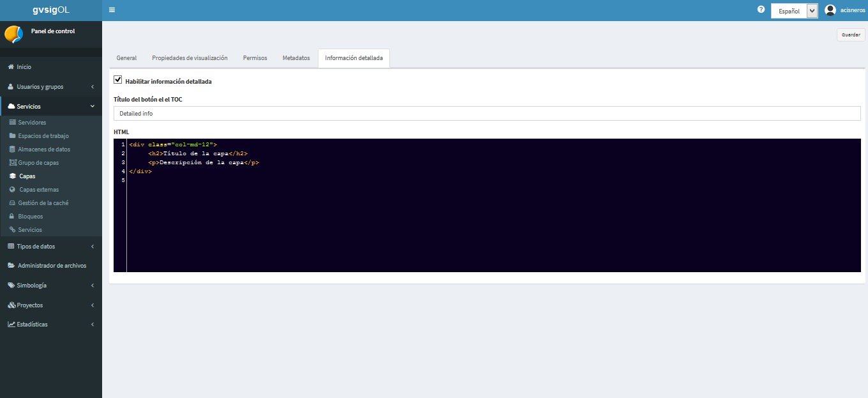The image size is (868, 398).
Task: Click the Bloqueos padlock icon
Action: click(x=12, y=217)
